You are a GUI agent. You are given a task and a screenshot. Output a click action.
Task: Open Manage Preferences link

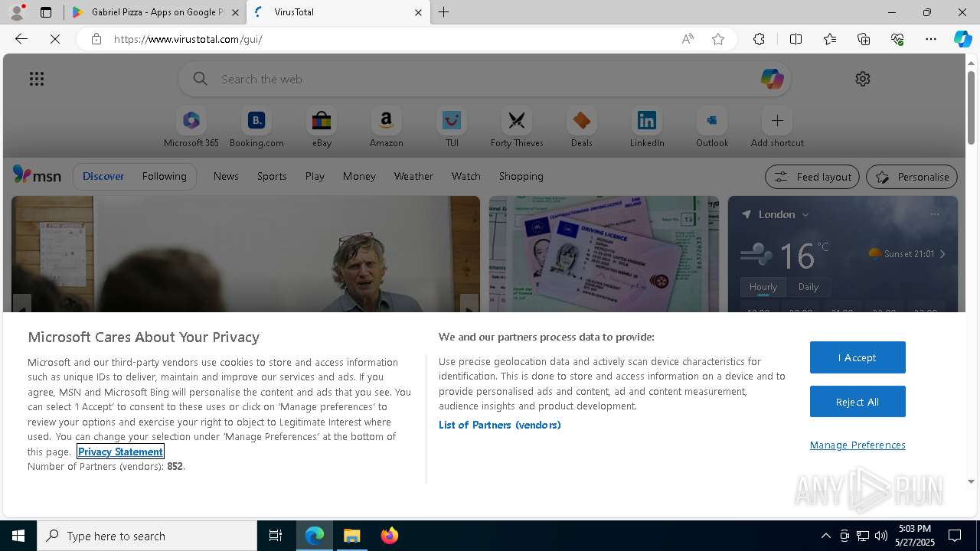857,445
